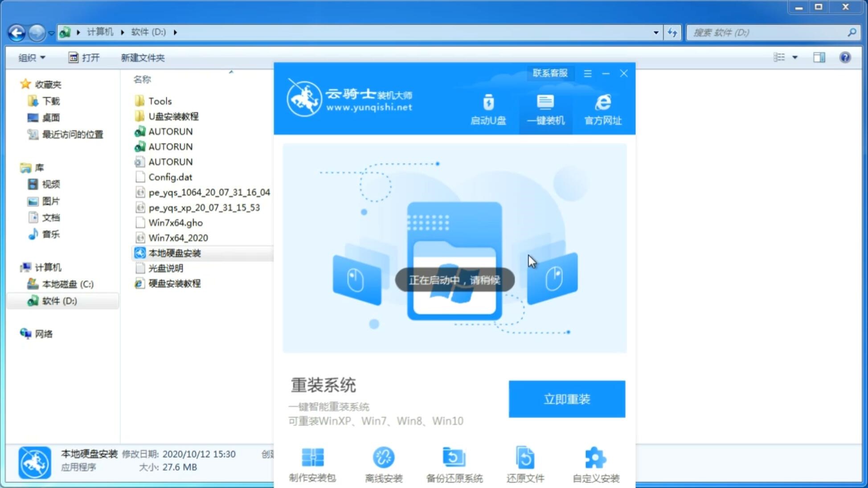
Task: Click the hamburger menu icon
Action: pyautogui.click(x=588, y=74)
